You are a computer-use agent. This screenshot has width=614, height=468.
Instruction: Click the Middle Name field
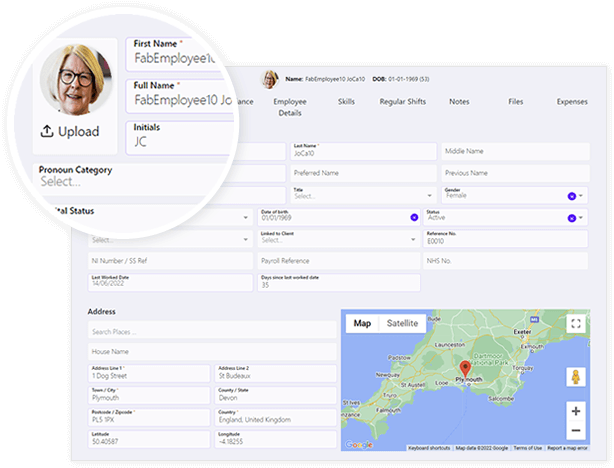click(x=515, y=151)
